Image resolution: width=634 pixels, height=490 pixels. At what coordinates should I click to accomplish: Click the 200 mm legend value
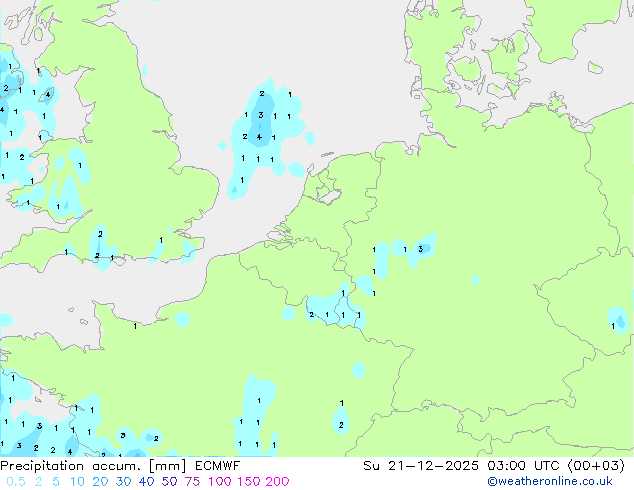277,482
